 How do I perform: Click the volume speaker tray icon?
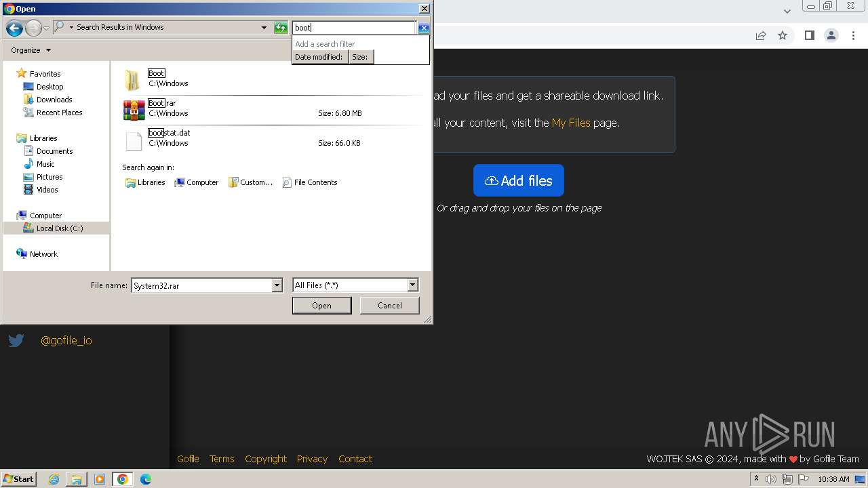pyautogui.click(x=771, y=479)
